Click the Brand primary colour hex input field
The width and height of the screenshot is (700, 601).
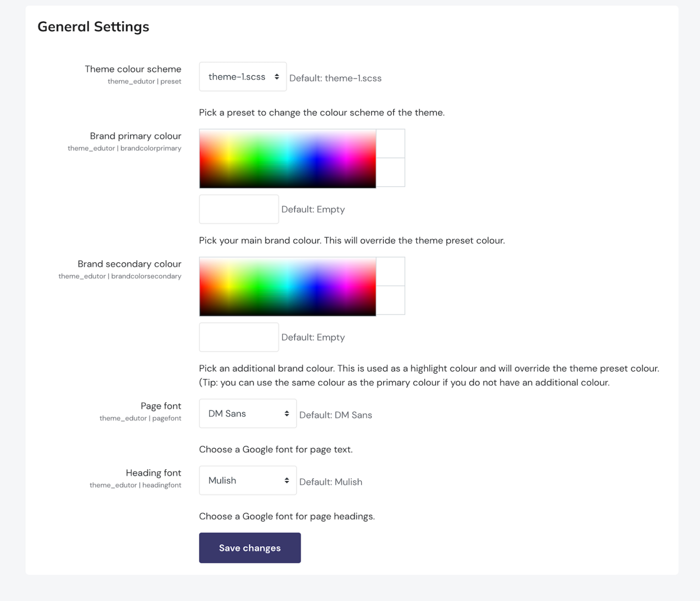tap(238, 209)
